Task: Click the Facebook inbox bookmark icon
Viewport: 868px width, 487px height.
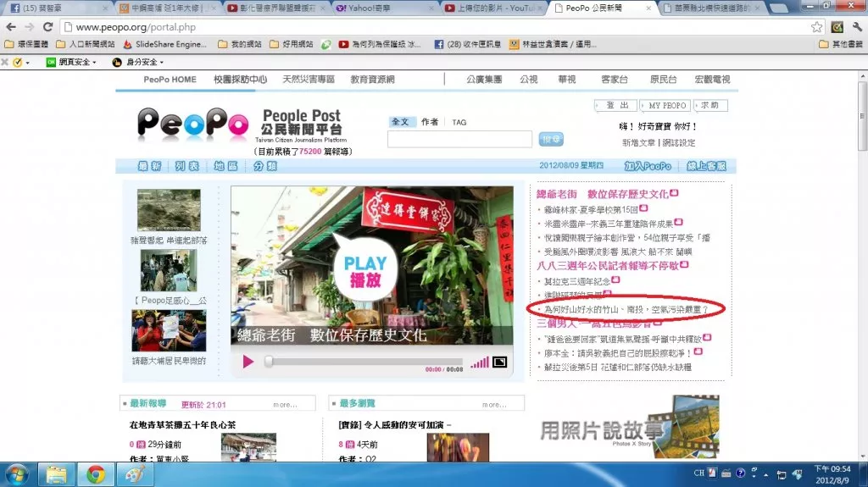Action: pos(438,44)
